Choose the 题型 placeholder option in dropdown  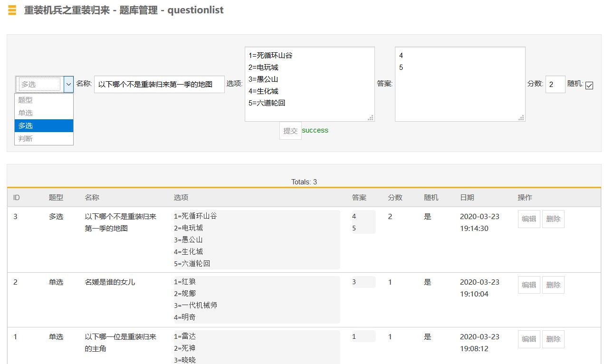pos(44,100)
